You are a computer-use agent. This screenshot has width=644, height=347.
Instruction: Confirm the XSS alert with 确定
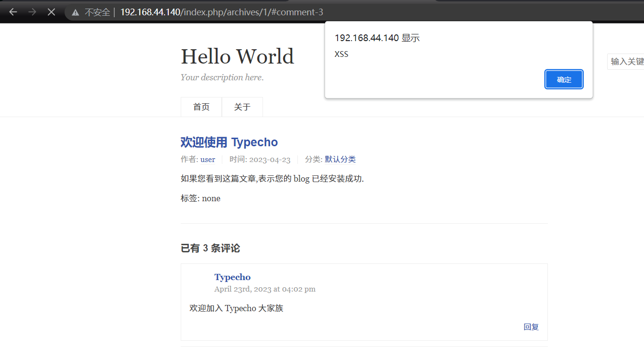(564, 79)
